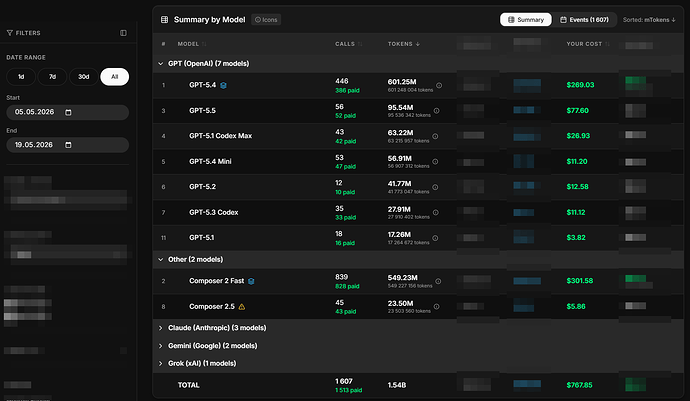Click the 386 paid calls label
The width and height of the screenshot is (690, 401).
pos(347,91)
